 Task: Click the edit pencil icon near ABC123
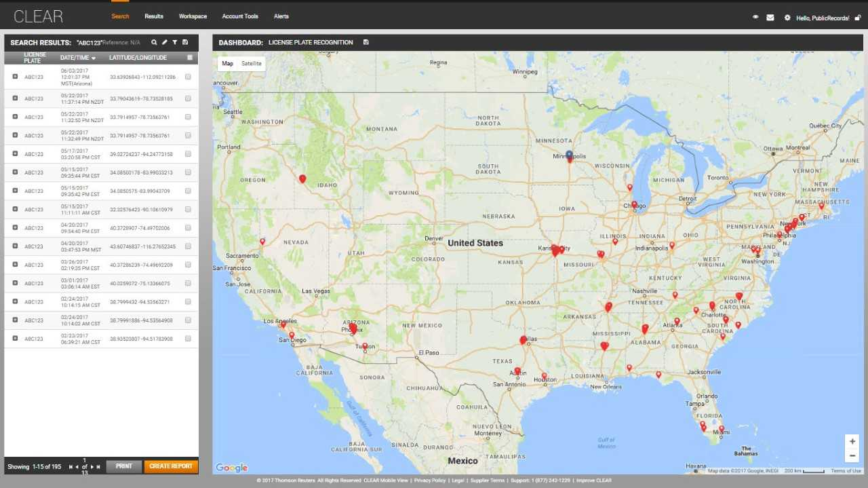[165, 42]
